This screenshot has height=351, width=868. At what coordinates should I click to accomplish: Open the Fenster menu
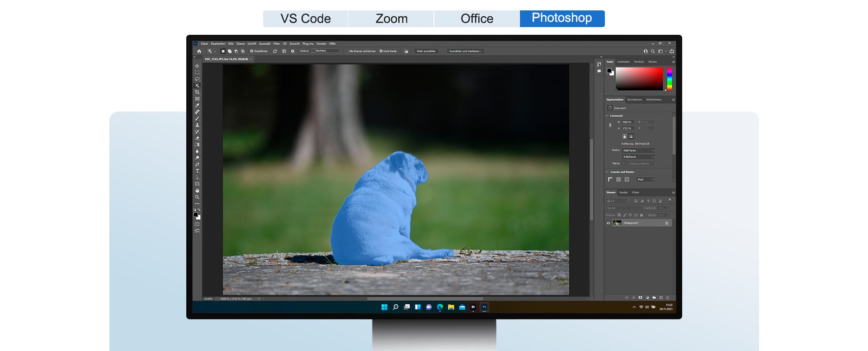[x=321, y=44]
